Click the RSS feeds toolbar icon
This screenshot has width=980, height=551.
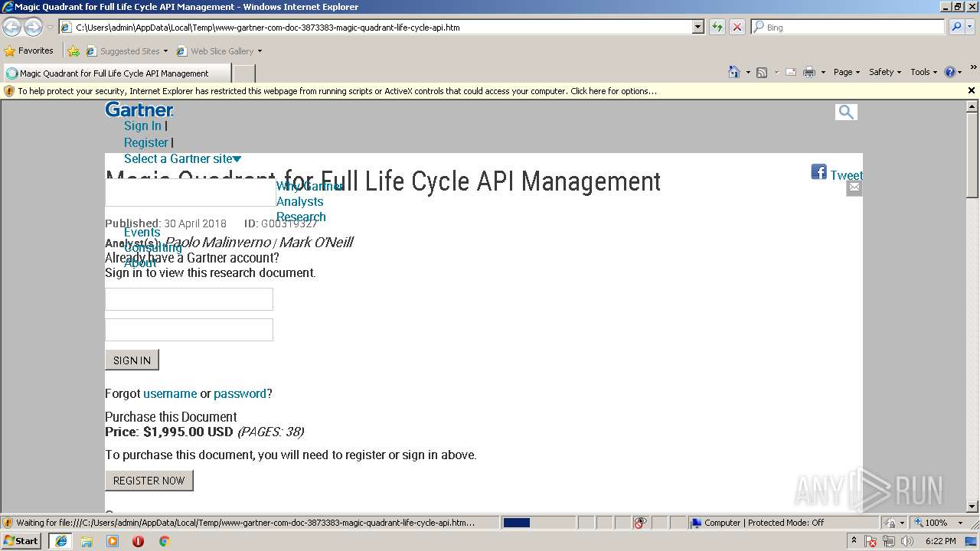pos(762,72)
